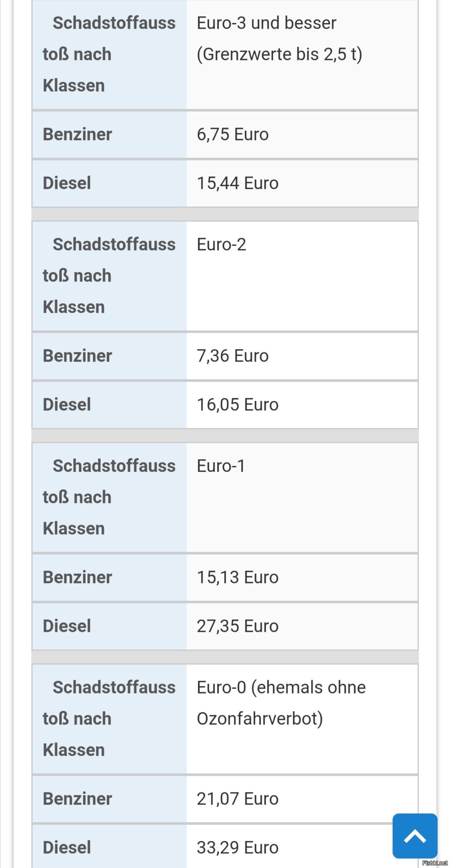Image resolution: width=450 pixels, height=868 pixels.
Task: Click the first Schadstoffausstoß nach Klassen header
Action: coord(109,54)
